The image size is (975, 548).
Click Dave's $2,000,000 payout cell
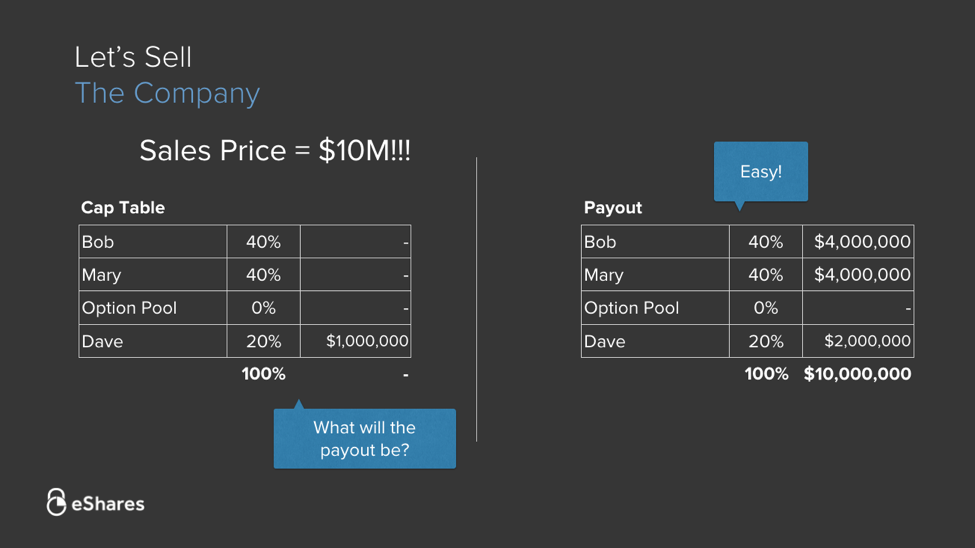pos(858,341)
